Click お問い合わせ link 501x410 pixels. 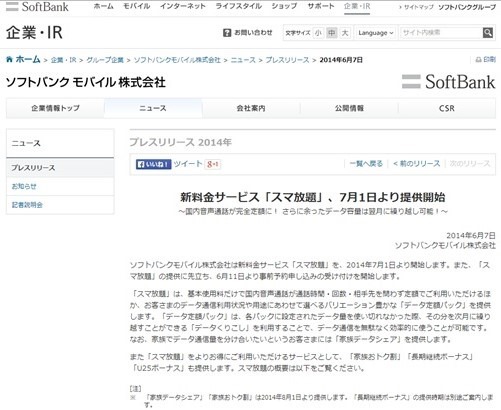tap(253, 33)
